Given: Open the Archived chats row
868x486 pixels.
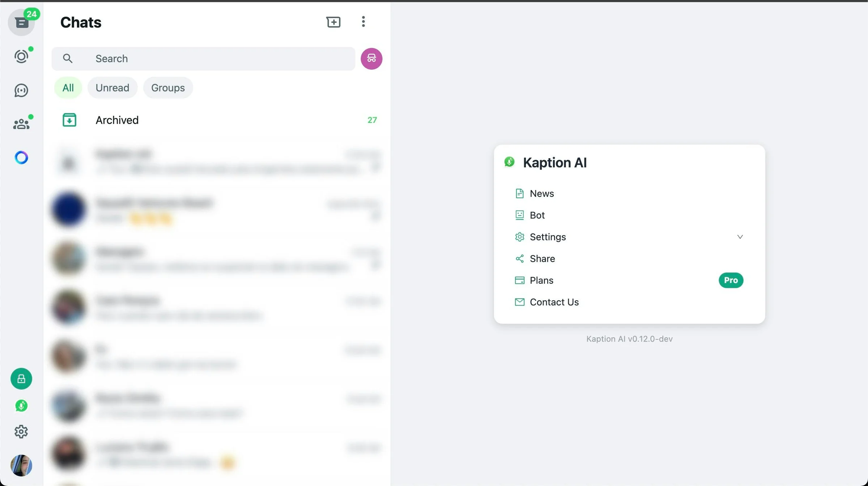Looking at the screenshot, I should click(x=217, y=120).
